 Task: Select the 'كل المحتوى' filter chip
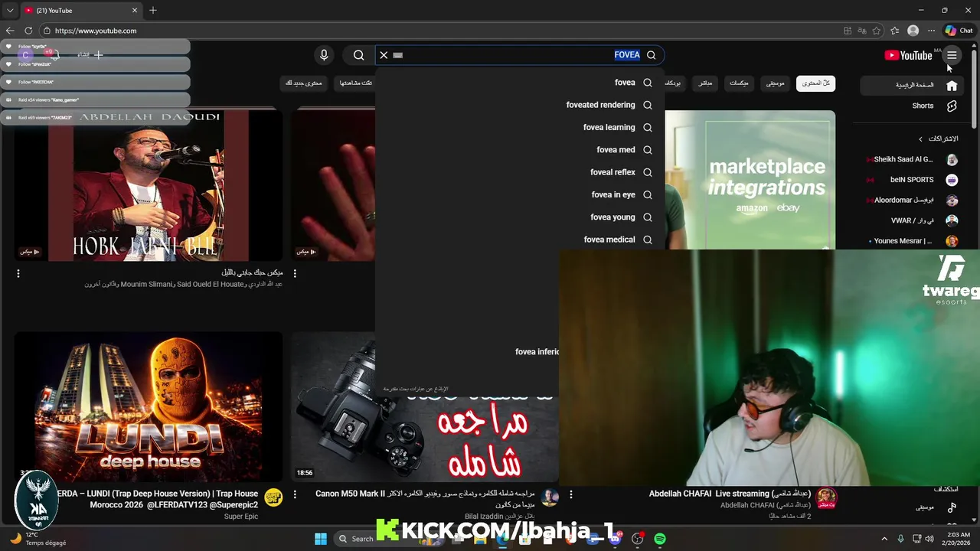(x=815, y=83)
